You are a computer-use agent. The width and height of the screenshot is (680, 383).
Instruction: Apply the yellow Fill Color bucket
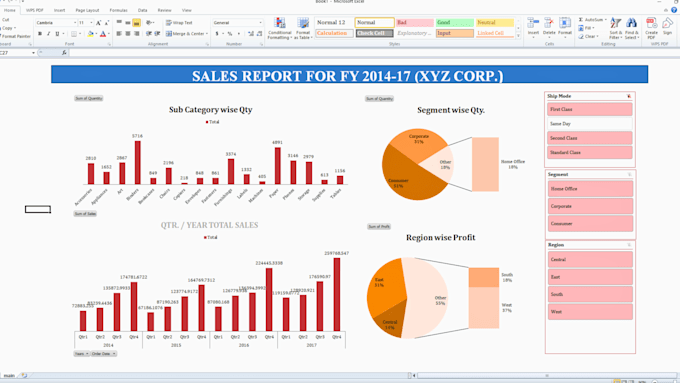click(x=90, y=33)
